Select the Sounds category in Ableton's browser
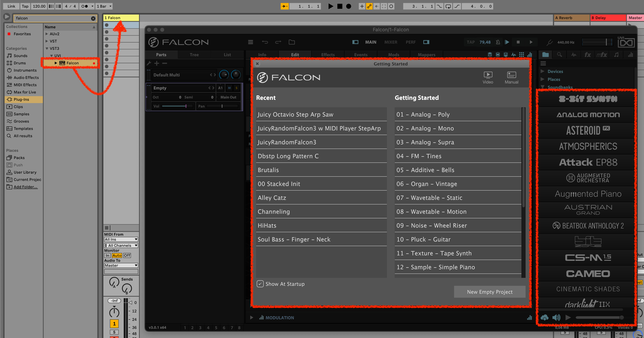Image resolution: width=644 pixels, height=338 pixels. tap(20, 56)
